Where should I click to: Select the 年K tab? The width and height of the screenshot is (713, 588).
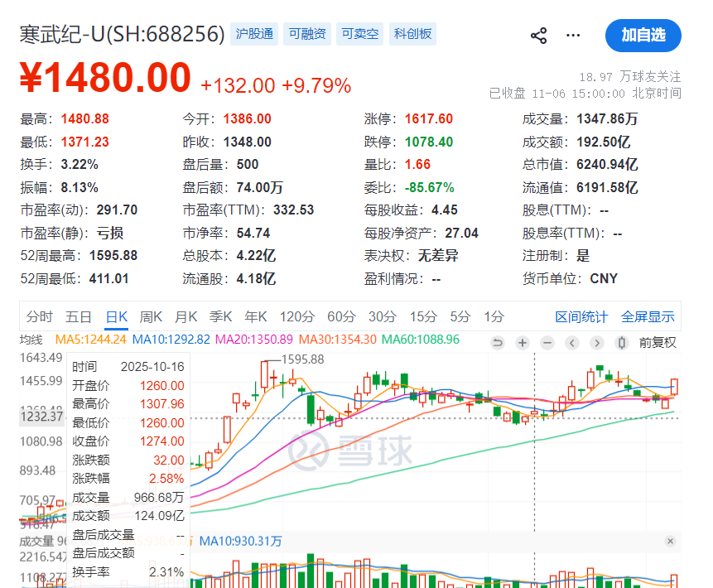[x=256, y=316]
